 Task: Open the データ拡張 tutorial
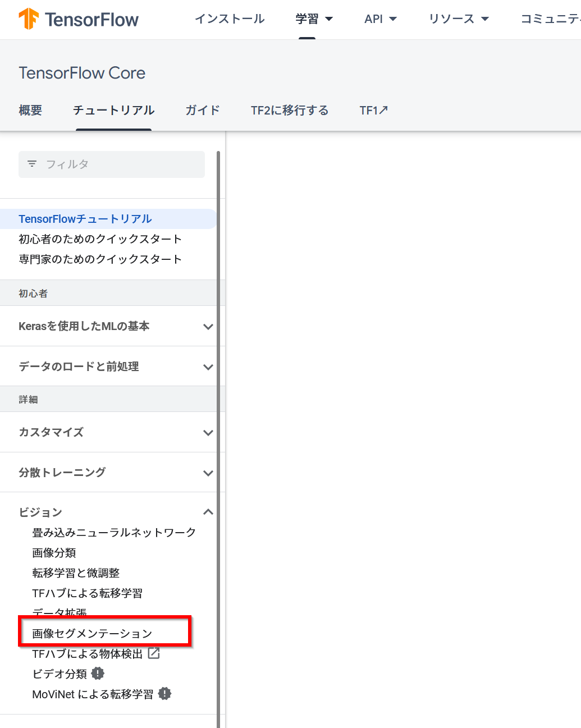click(60, 612)
